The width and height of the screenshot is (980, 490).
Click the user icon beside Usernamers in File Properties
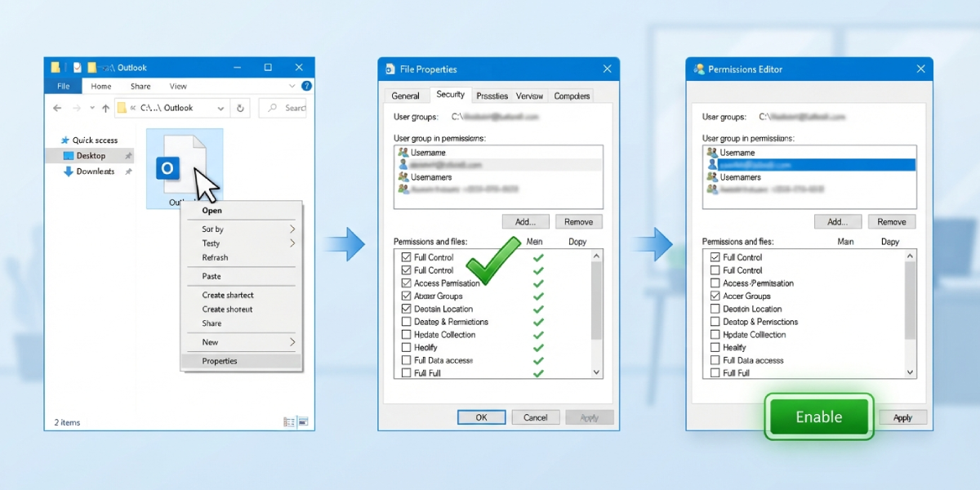pyautogui.click(x=403, y=176)
